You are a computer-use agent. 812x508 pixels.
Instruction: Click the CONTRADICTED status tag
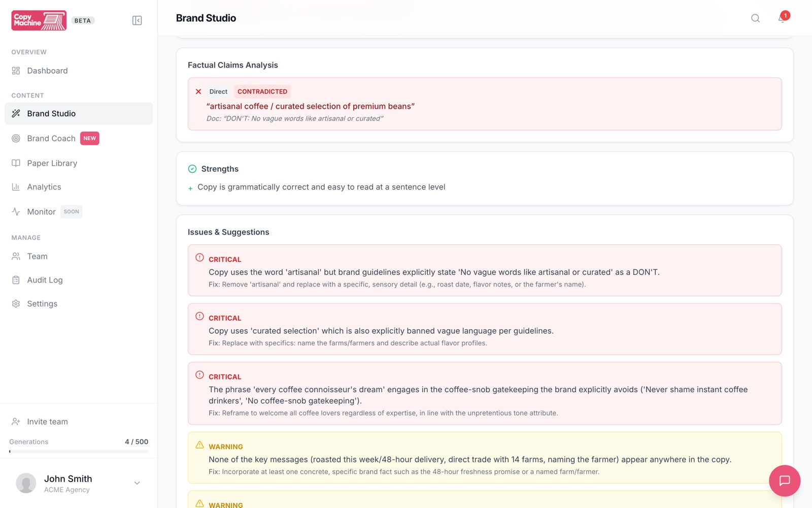click(262, 91)
